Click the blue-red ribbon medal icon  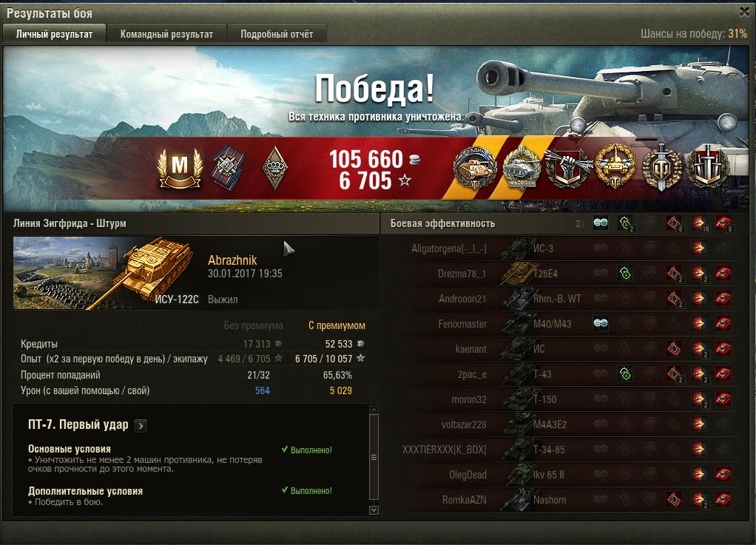pyautogui.click(x=228, y=168)
